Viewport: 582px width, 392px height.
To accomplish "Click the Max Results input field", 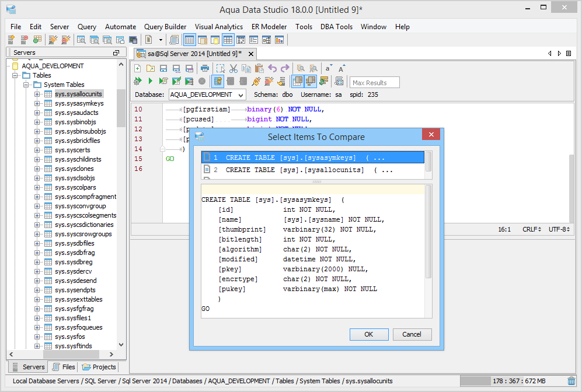I will point(375,82).
